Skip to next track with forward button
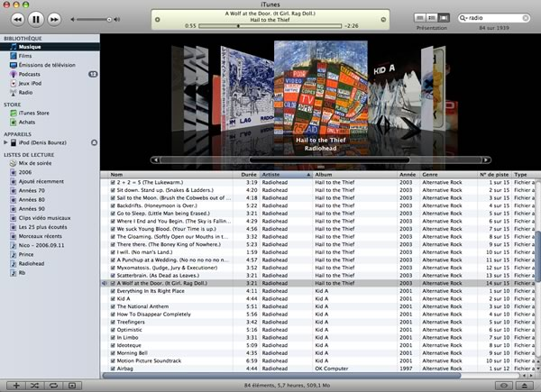Image resolution: width=541 pixels, height=392 pixels. click(54, 19)
